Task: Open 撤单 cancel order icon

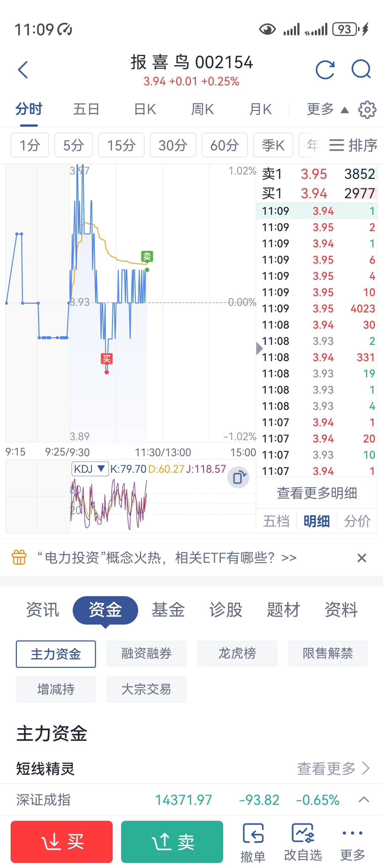Action: [x=253, y=842]
